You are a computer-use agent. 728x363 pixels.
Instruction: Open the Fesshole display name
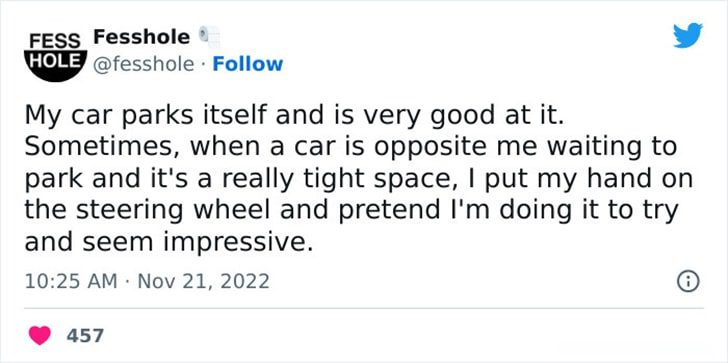(142, 37)
